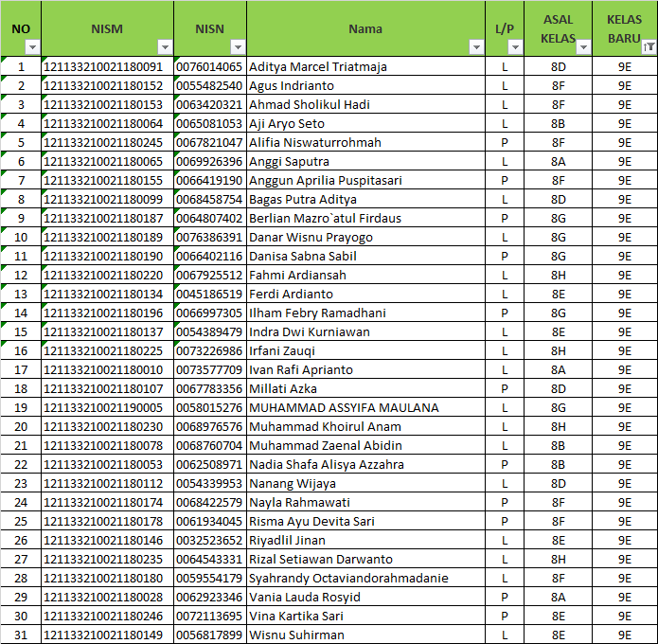Select KELAS BARU cell for Millati Azka
This screenshot has height=644, width=658.
(625, 388)
